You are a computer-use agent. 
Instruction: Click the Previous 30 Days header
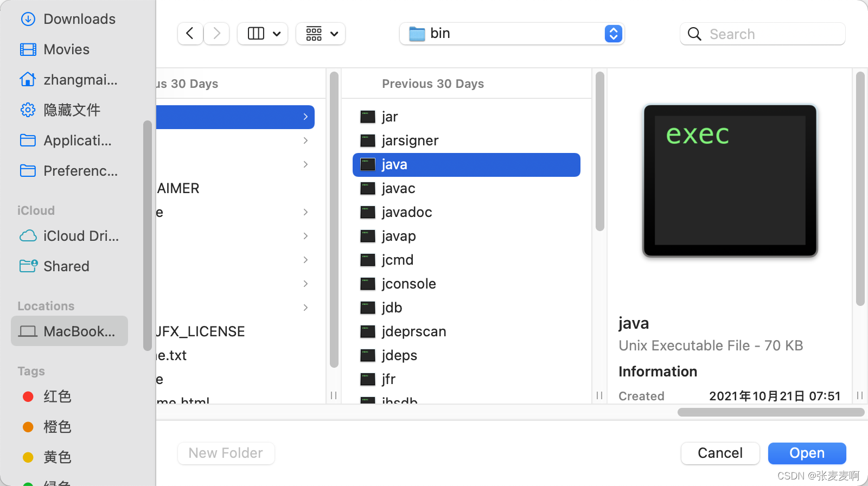[433, 84]
